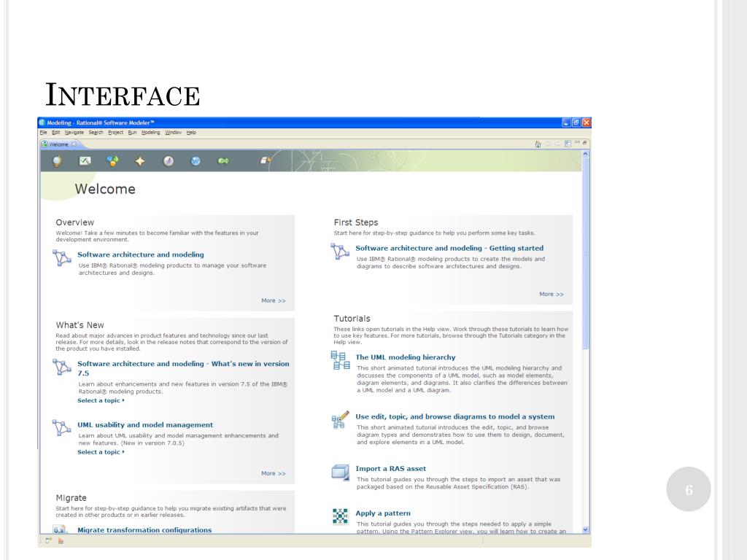Screen dimensions: 747x560
Task: Click the Apply a pattern checkered icon
Action: click(x=340, y=516)
